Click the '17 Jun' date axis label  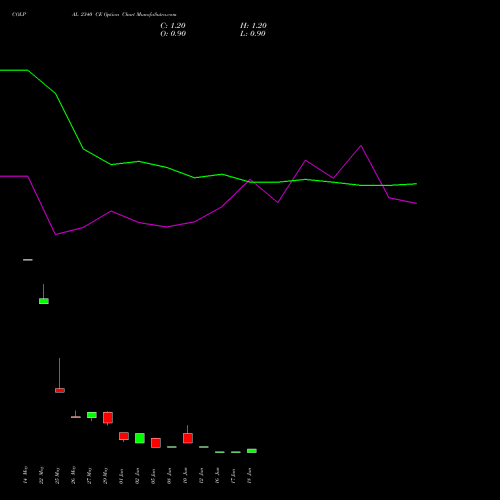pos(233,475)
